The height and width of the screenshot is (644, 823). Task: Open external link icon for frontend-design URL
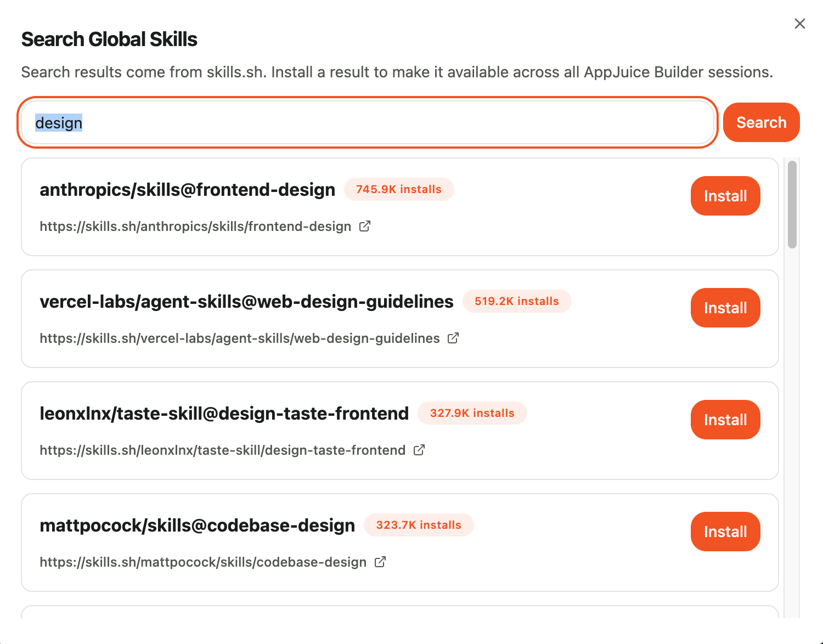click(x=365, y=226)
